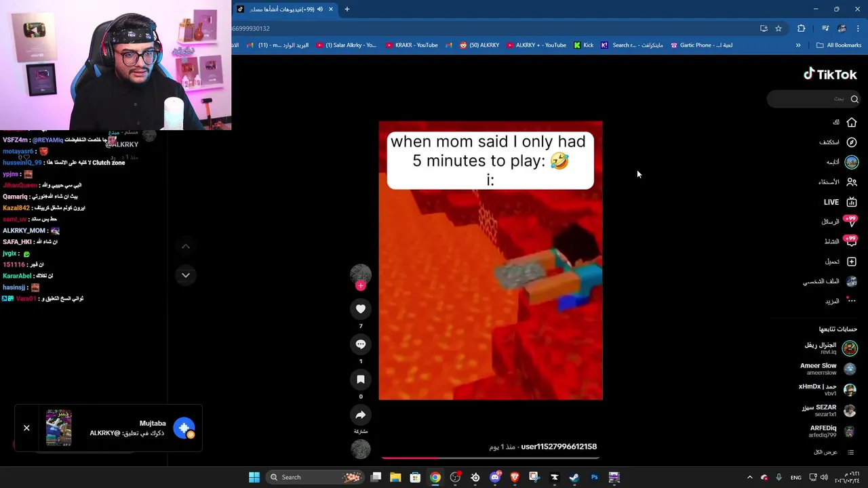868x488 pixels.
Task: Close the TikTok browser tab
Action: pos(331,9)
